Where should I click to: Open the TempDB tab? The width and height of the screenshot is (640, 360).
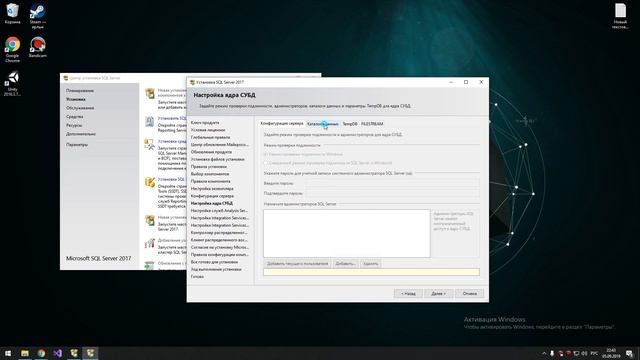coord(350,124)
